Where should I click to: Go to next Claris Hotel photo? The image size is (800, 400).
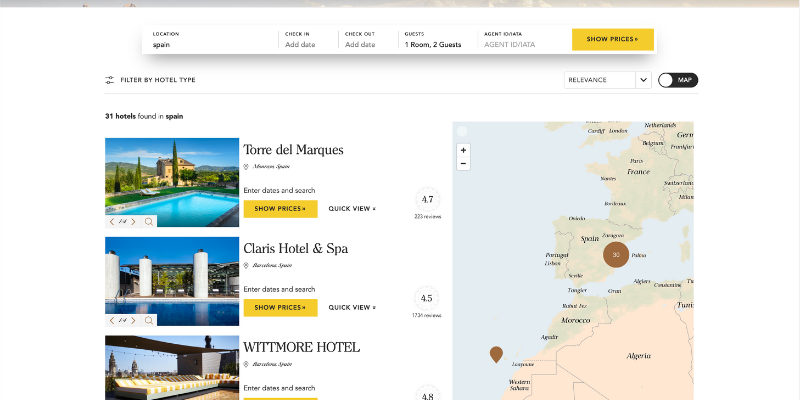pyautogui.click(x=135, y=321)
